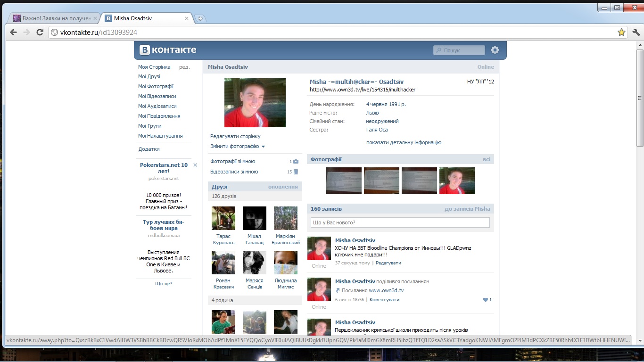Reload the page with refresh button

click(40, 33)
